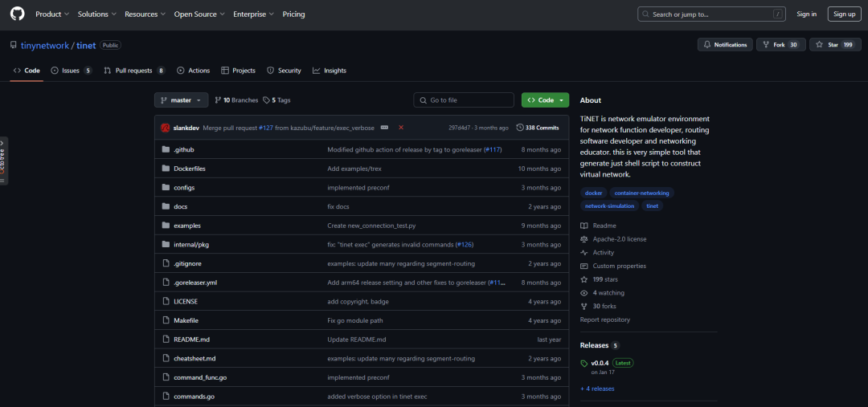Click the v0.0.4 release tag icon
Image resolution: width=868 pixels, height=407 pixels.
(x=584, y=364)
